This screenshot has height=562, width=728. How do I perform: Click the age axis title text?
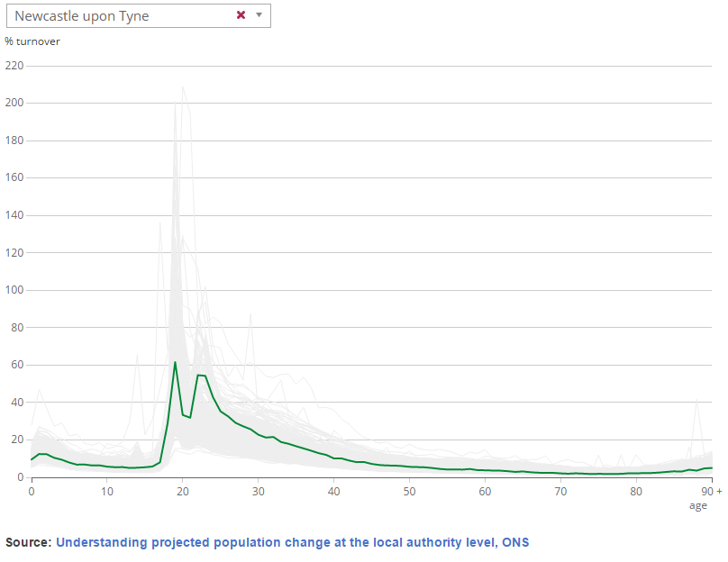(x=698, y=506)
